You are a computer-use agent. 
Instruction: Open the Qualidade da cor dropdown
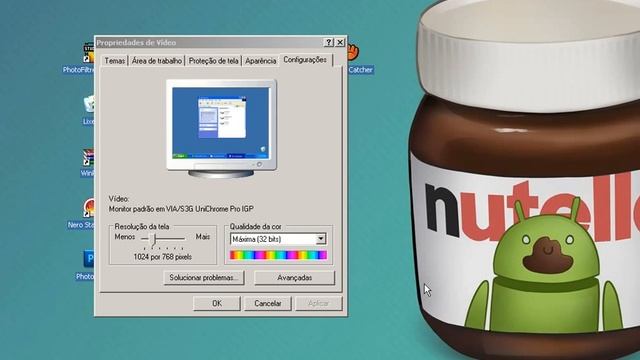point(278,239)
